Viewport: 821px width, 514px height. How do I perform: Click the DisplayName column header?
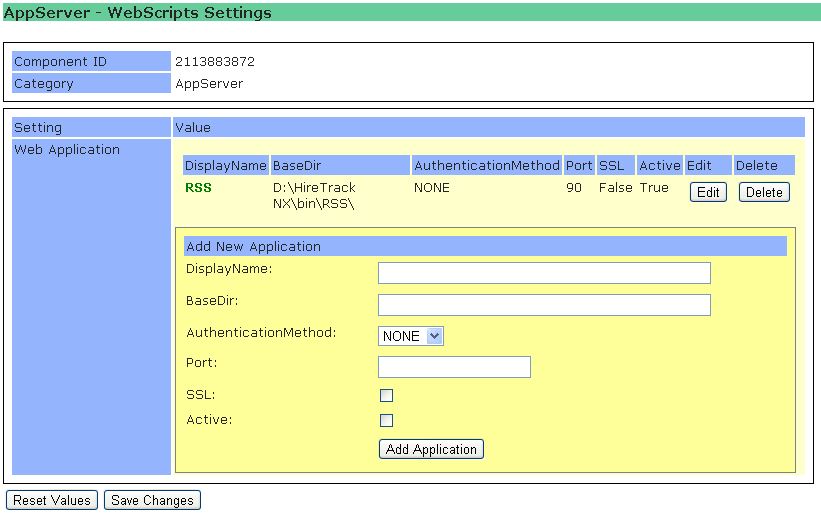226,165
